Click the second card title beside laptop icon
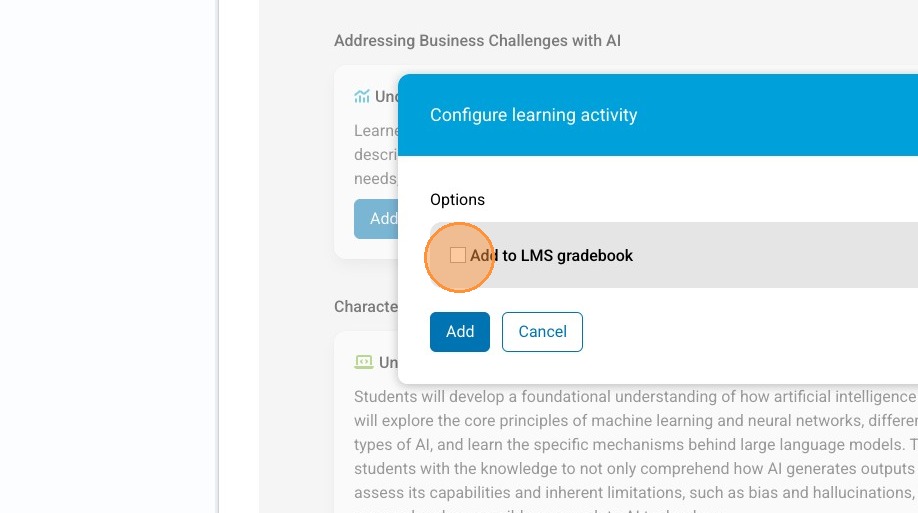This screenshot has height=513, width=918. pyautogui.click(x=388, y=362)
